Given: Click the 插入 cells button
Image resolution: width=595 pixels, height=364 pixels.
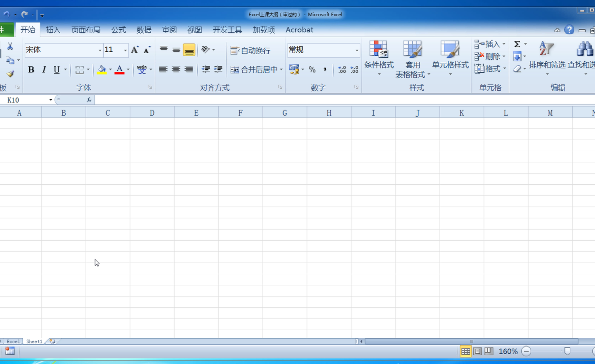Looking at the screenshot, I should tap(490, 44).
